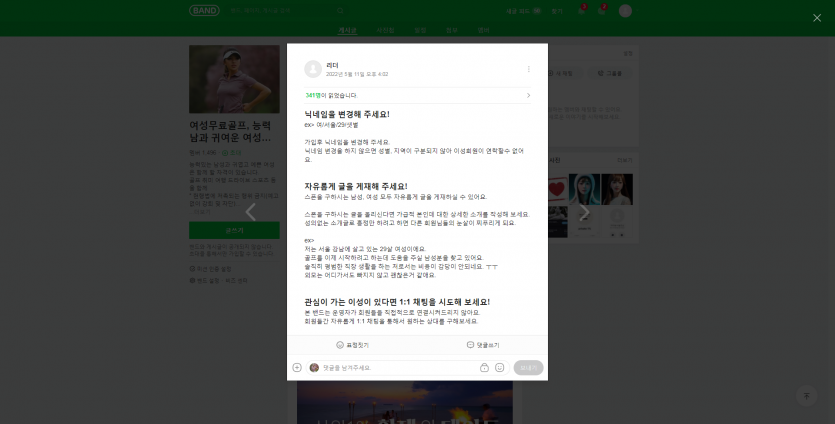Screen dimensions: 835x424
Task: Click the plus attach icon beside comment box
Action: click(x=297, y=367)
